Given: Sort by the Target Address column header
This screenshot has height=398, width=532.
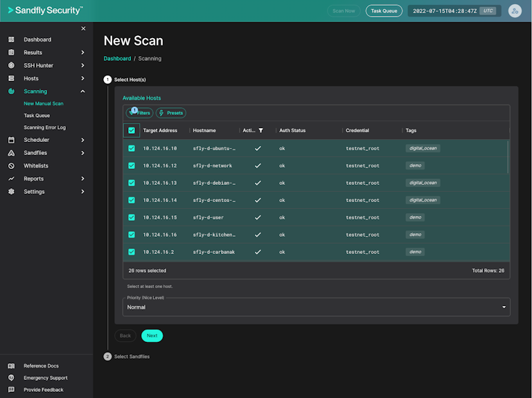Looking at the screenshot, I should (x=160, y=131).
